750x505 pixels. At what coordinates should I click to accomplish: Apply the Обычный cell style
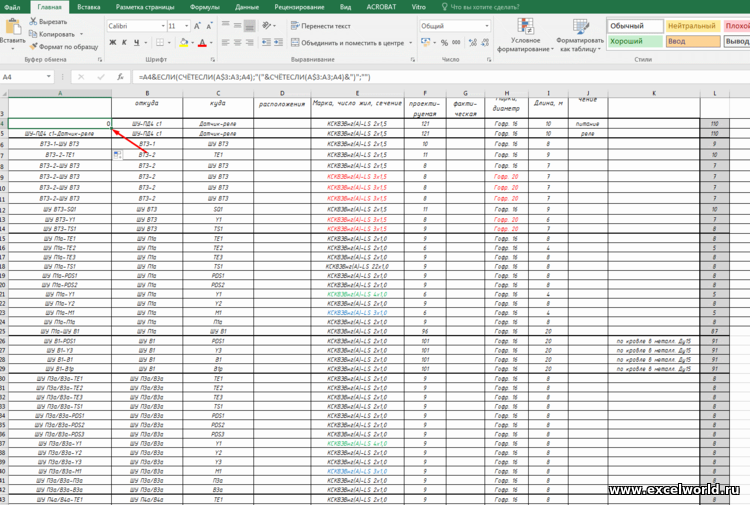(635, 26)
